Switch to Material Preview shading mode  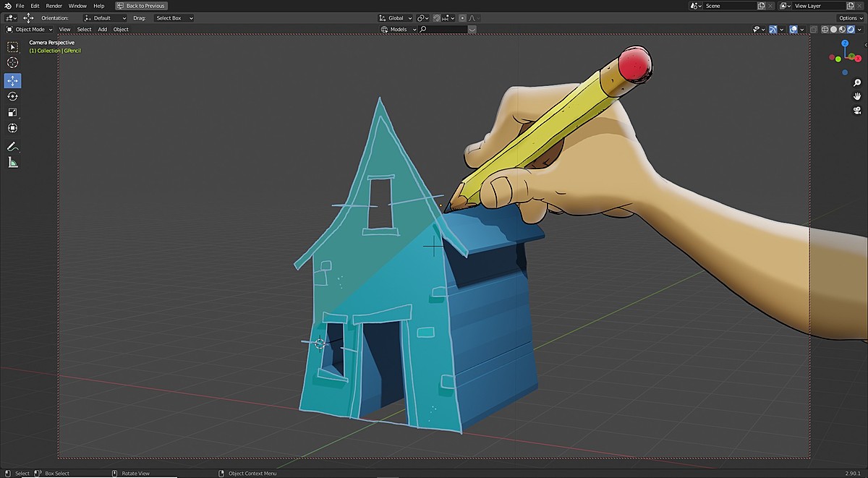click(842, 30)
